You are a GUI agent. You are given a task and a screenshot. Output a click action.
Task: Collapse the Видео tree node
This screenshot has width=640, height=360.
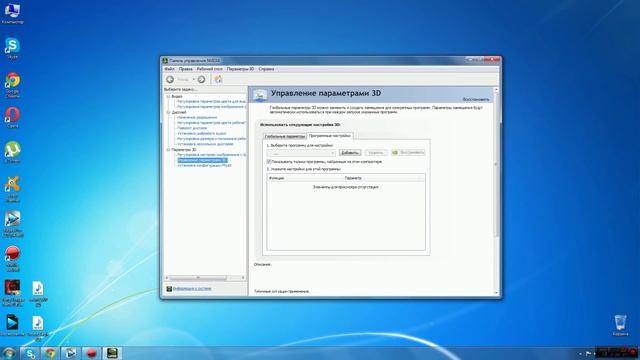[x=168, y=96]
